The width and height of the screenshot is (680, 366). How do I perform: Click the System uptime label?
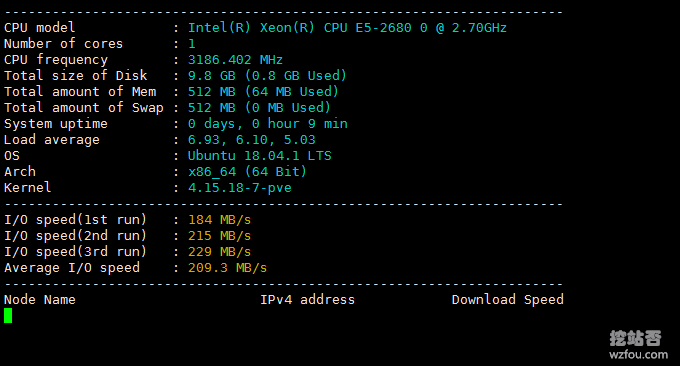tap(56, 124)
